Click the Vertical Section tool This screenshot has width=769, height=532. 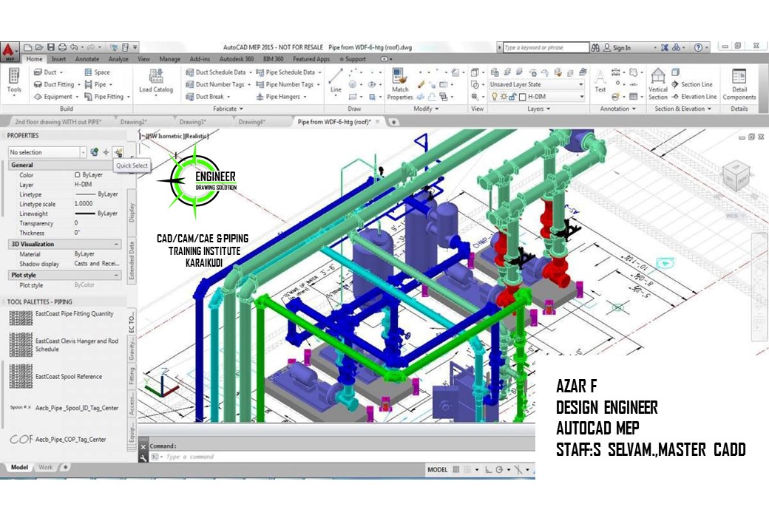click(x=657, y=84)
